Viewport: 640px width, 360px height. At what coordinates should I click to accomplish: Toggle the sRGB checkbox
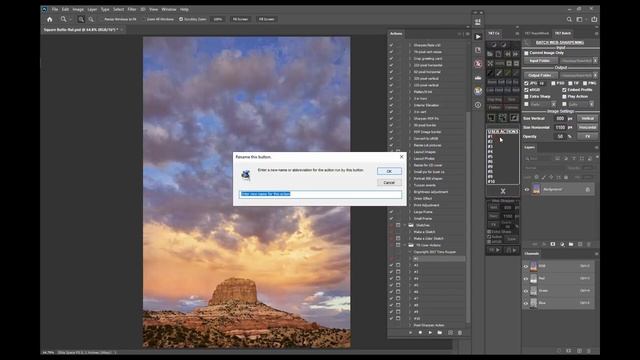coord(527,90)
